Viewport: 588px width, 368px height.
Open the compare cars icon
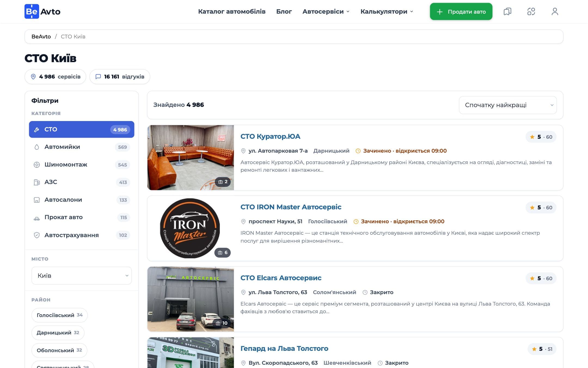point(531,11)
